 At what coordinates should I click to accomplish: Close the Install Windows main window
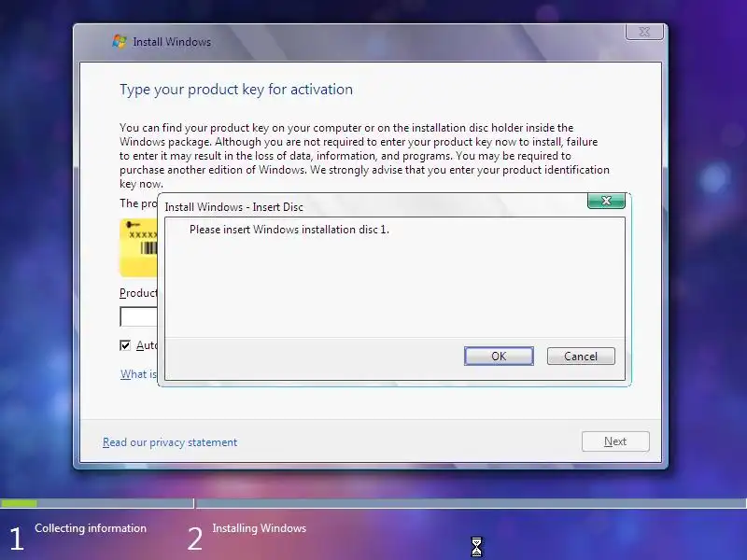tap(644, 32)
